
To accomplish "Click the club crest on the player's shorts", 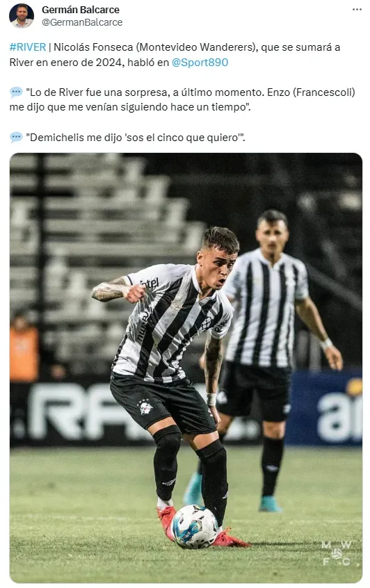I will click(x=145, y=407).
